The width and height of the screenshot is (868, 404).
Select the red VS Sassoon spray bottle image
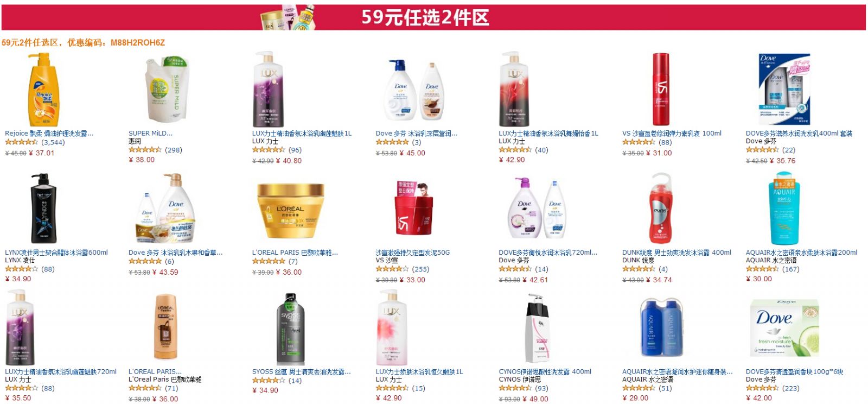660,89
